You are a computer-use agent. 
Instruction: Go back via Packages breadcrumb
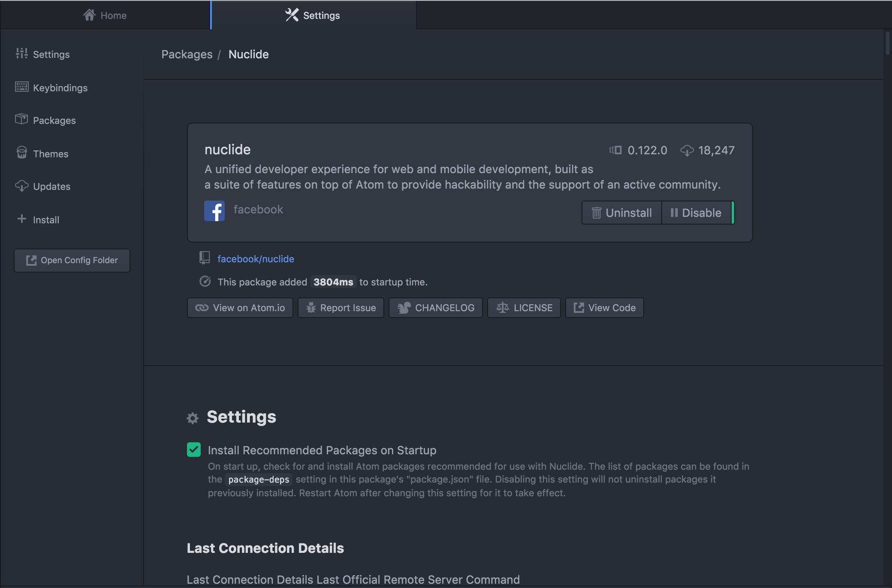pos(187,54)
